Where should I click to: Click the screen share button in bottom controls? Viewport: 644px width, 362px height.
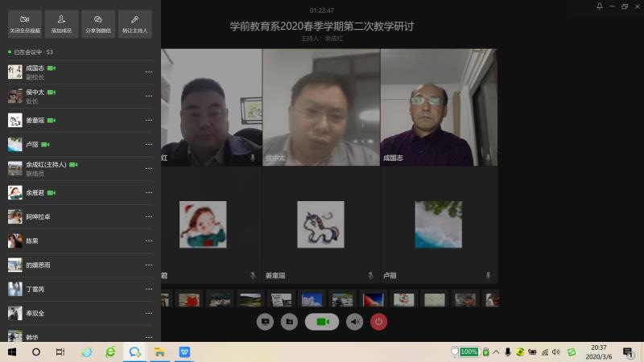265,322
